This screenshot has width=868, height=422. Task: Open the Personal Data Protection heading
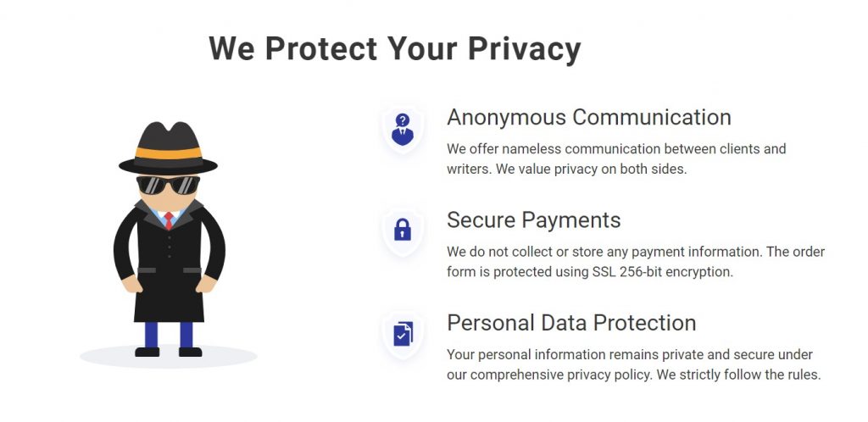click(x=571, y=323)
